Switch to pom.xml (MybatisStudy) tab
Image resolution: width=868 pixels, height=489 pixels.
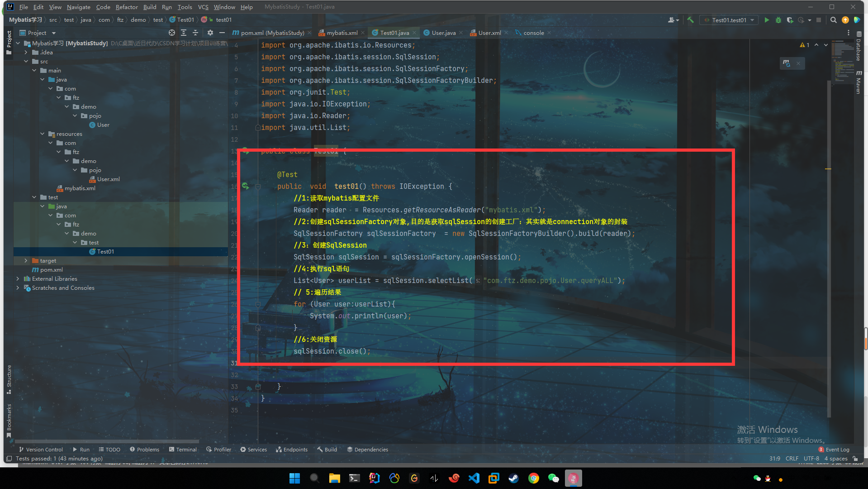point(272,33)
